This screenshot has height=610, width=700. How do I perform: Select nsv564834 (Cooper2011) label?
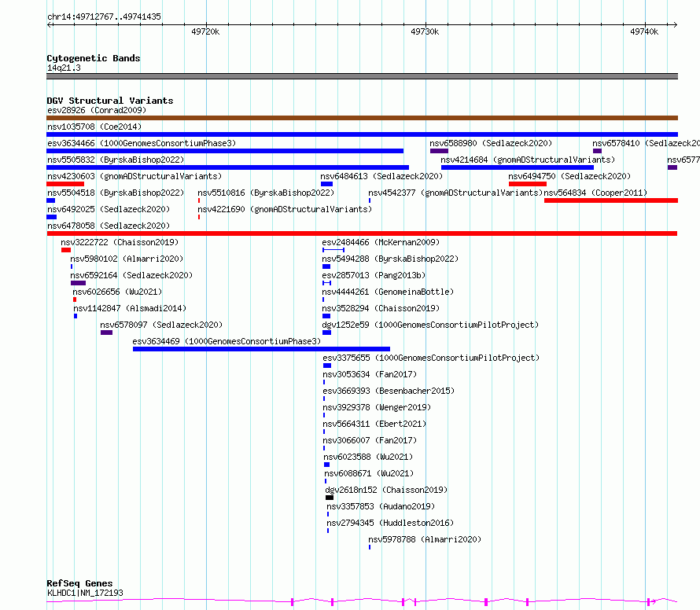pos(595,193)
